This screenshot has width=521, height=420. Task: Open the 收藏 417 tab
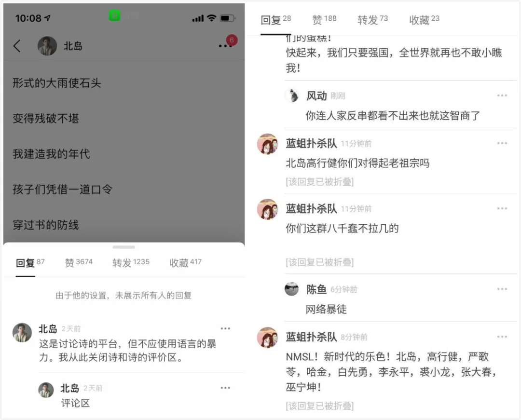click(185, 262)
